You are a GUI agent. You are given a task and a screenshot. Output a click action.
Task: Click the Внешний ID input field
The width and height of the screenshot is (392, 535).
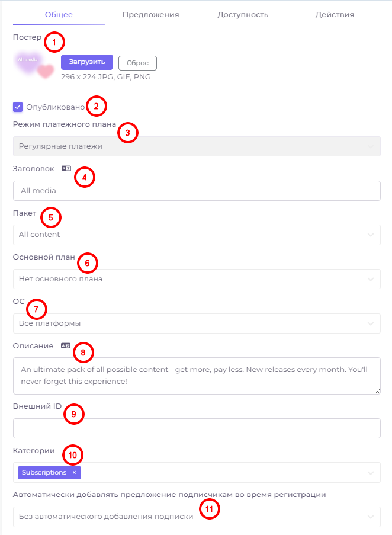pos(197,428)
